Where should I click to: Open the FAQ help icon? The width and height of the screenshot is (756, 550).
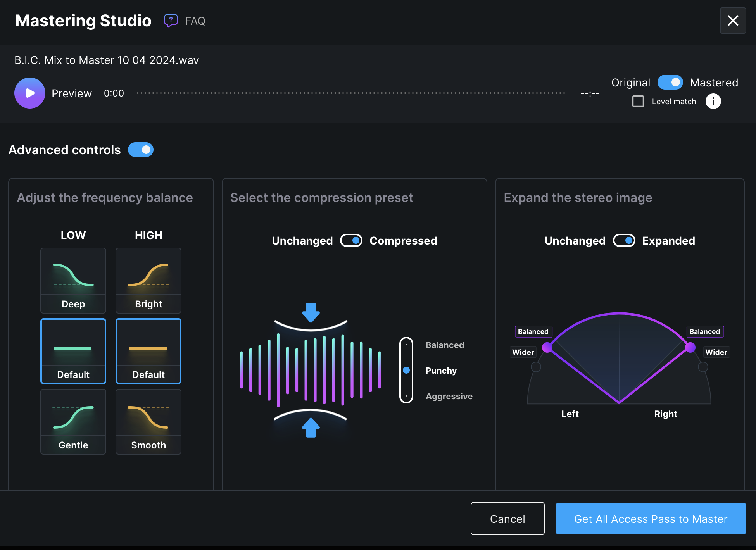[x=171, y=20]
